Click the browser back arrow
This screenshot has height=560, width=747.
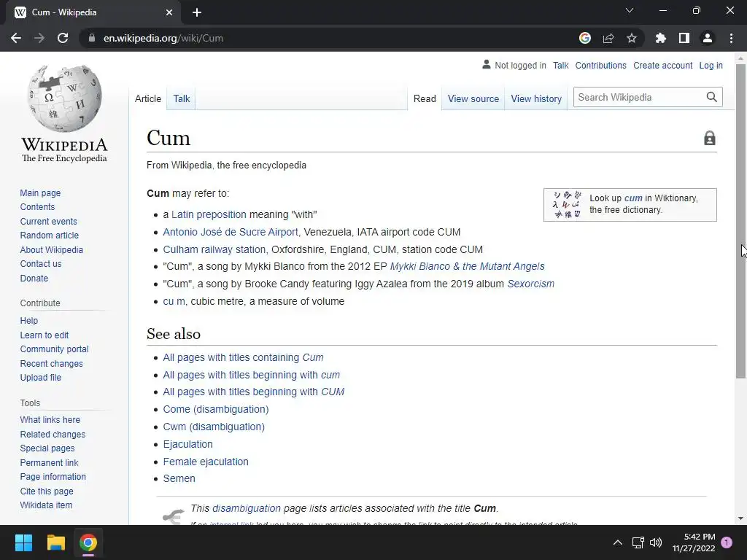tap(16, 38)
